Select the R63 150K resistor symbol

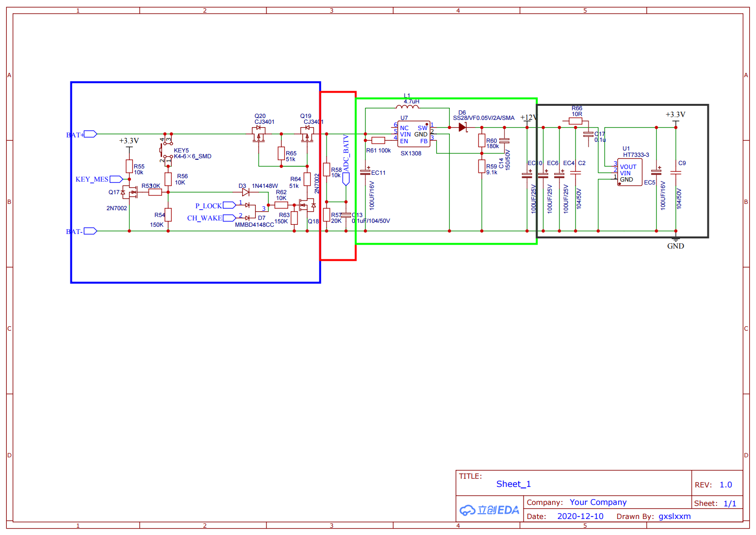(295, 218)
